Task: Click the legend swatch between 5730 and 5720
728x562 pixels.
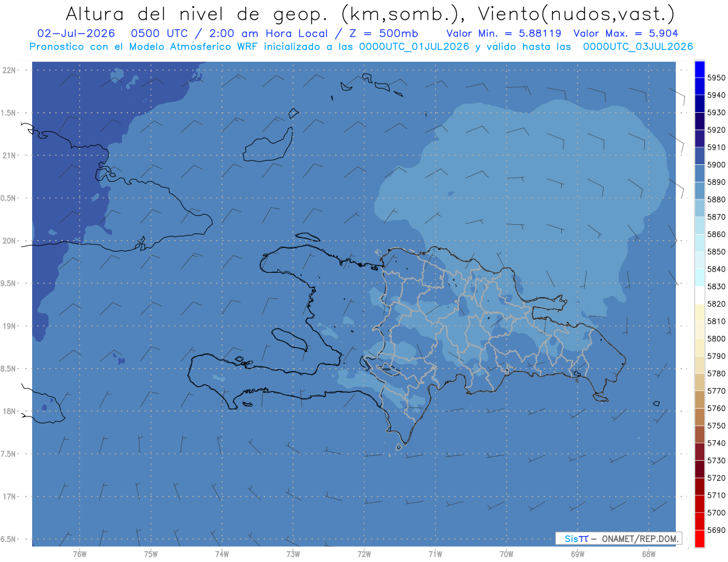Action: coord(699,469)
